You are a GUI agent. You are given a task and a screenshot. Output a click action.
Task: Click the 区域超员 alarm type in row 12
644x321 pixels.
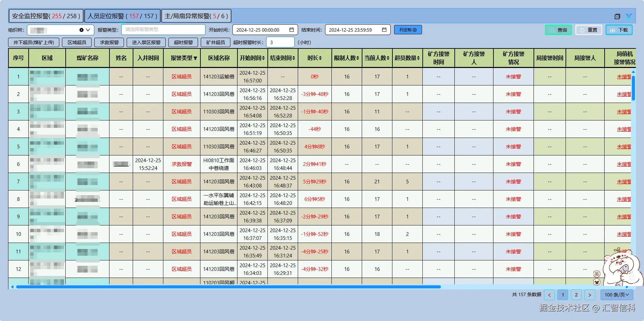182,269
